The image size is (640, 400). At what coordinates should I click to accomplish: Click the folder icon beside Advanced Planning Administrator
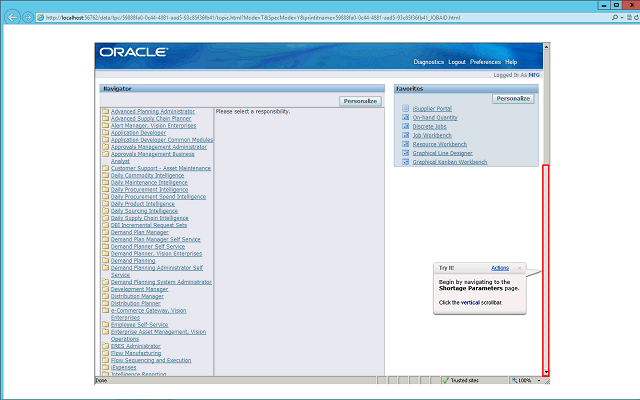click(105, 111)
